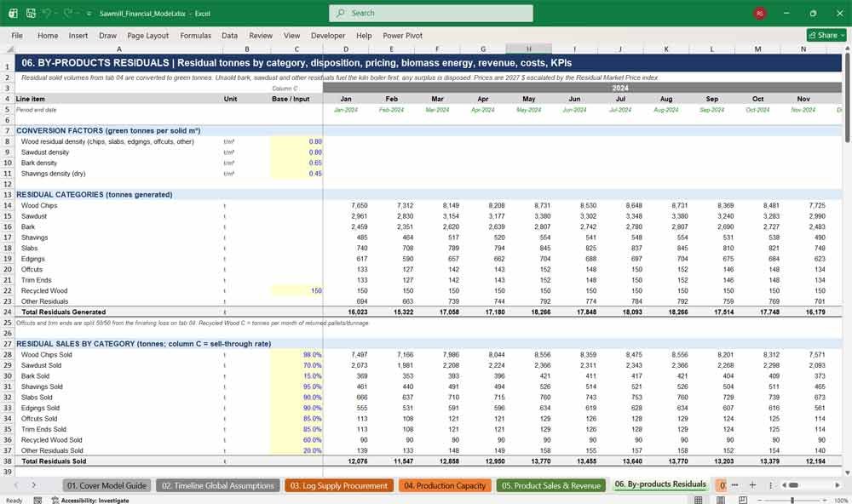Open the Formulas ribbon tab
Viewport: 852px width, 504px height.
(196, 35)
